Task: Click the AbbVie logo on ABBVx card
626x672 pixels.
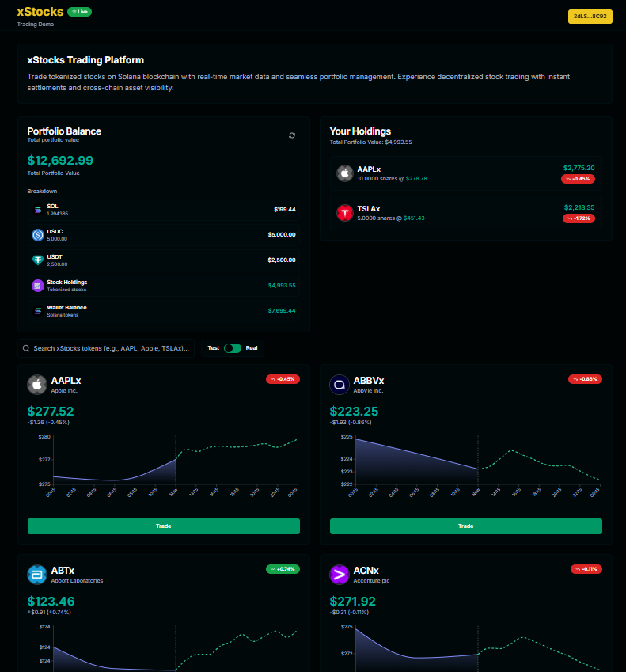Action: [x=340, y=385]
